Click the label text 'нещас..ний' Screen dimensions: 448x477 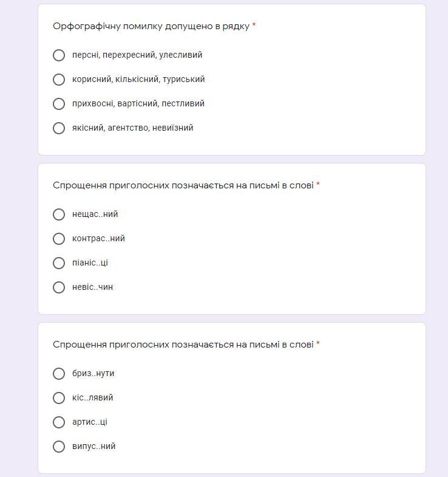95,214
